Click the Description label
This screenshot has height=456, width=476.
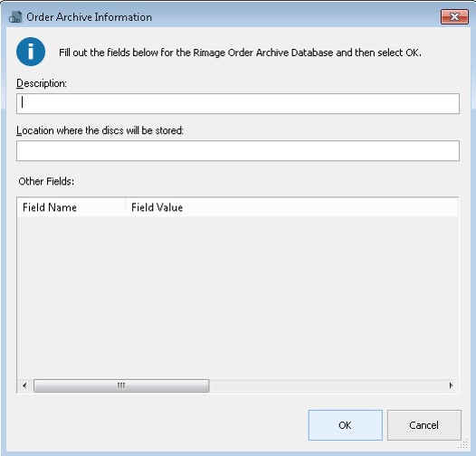tap(42, 83)
